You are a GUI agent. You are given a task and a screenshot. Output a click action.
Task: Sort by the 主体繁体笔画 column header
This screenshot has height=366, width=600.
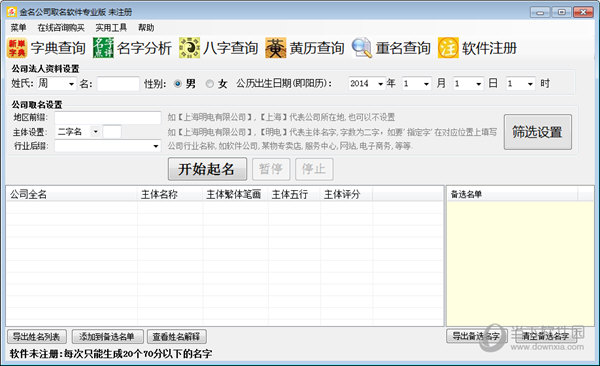tap(235, 194)
